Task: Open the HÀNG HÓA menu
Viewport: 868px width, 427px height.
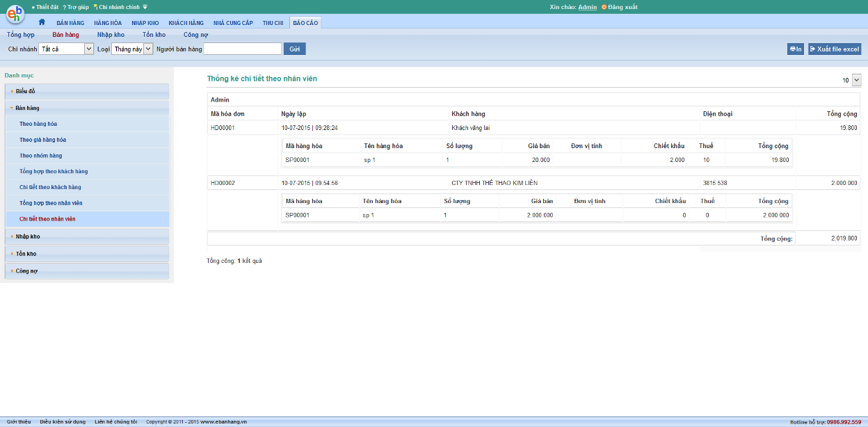Action: coord(108,23)
